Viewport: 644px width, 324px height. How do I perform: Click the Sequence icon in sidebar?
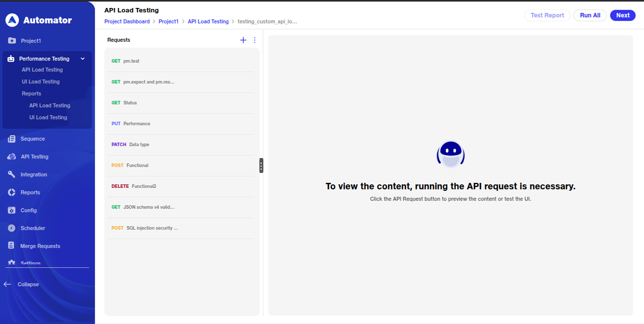point(12,139)
